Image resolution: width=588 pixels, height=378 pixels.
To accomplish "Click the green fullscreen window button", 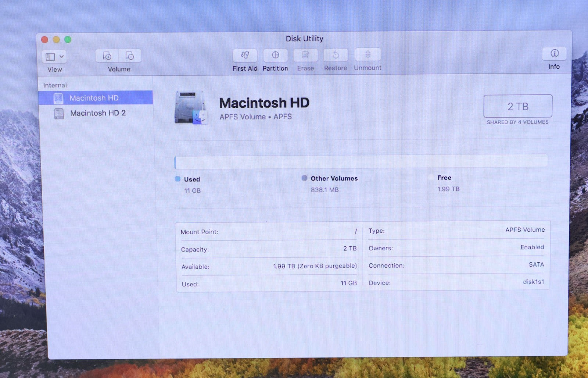I will tap(68, 39).
